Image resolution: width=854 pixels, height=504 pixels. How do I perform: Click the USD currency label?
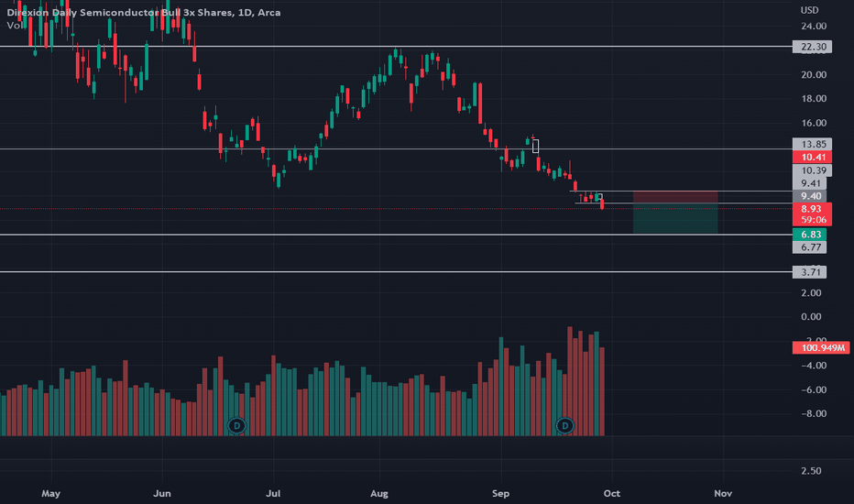(x=809, y=10)
